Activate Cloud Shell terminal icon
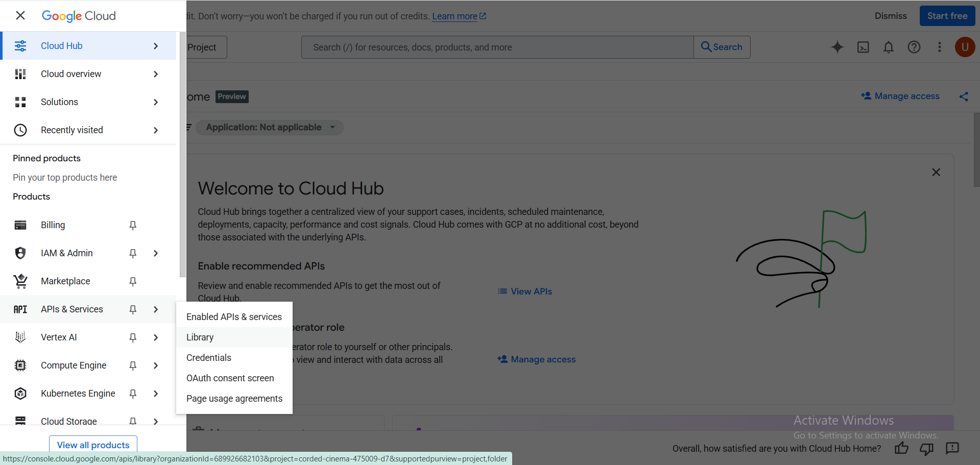Image resolution: width=980 pixels, height=465 pixels. 863,47
